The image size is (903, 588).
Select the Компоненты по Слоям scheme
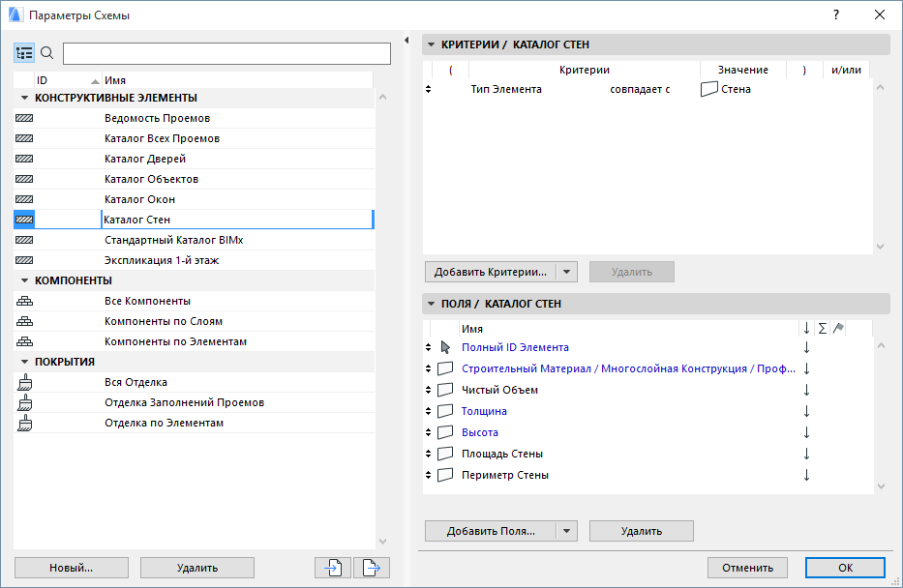195,321
